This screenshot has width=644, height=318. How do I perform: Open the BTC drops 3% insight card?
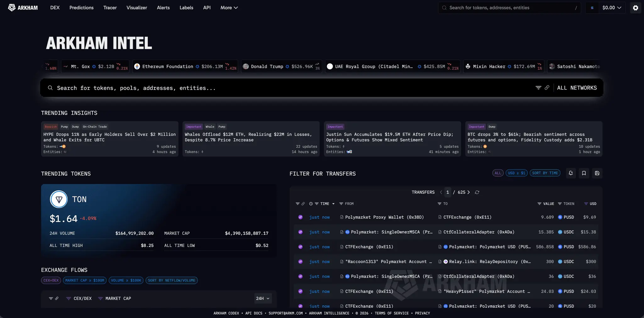tap(534, 139)
